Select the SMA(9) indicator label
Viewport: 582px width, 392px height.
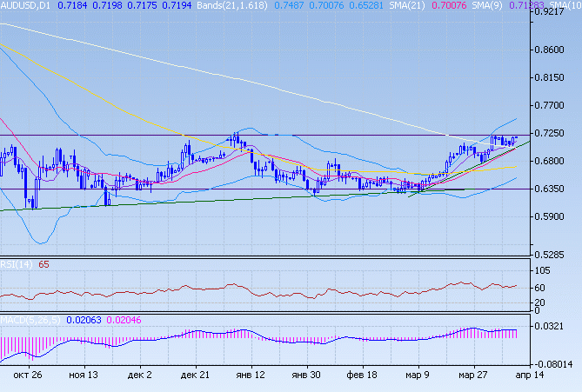pos(467,6)
